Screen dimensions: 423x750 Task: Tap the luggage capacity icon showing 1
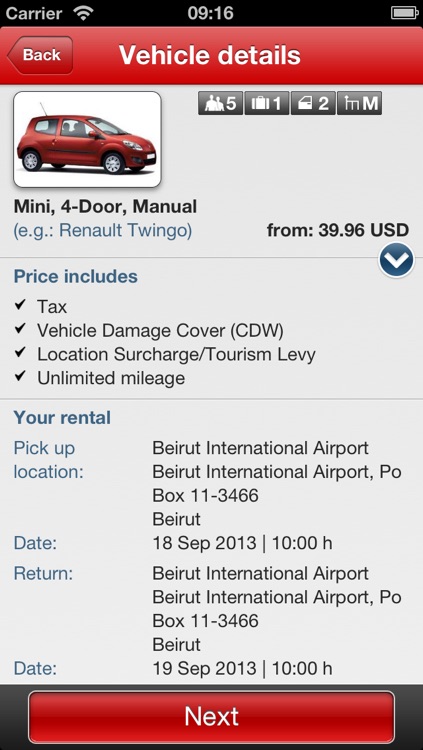(x=267, y=103)
